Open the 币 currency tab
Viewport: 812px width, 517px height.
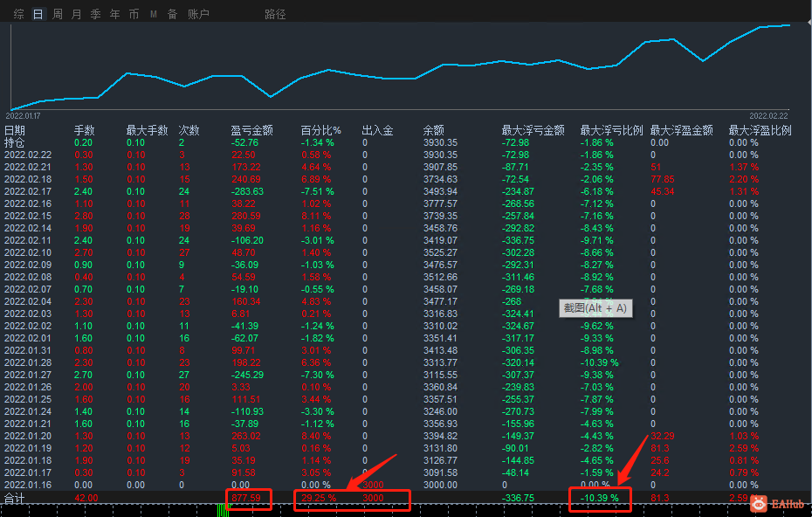tap(134, 14)
